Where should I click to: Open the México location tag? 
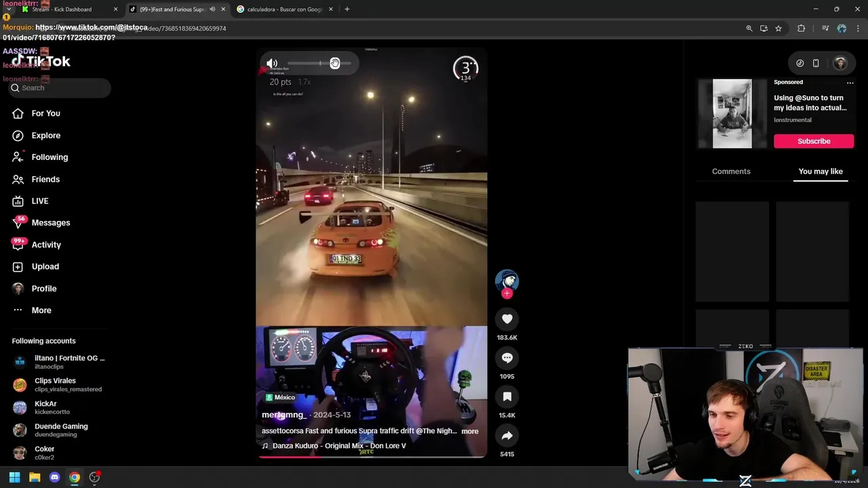coord(280,397)
